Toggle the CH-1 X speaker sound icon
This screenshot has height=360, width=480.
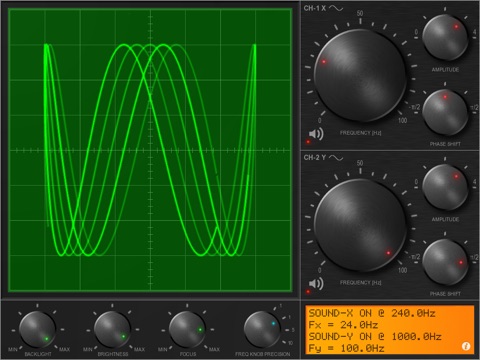(x=316, y=134)
